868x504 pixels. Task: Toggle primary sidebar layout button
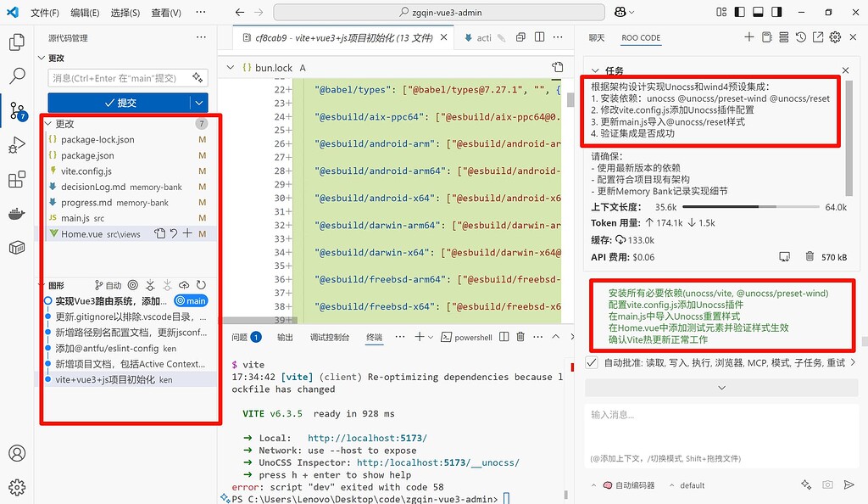(x=739, y=12)
